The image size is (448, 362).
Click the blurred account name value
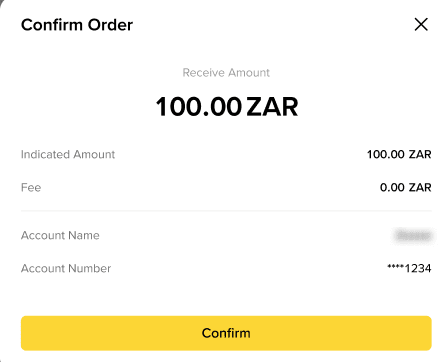pyautogui.click(x=413, y=236)
